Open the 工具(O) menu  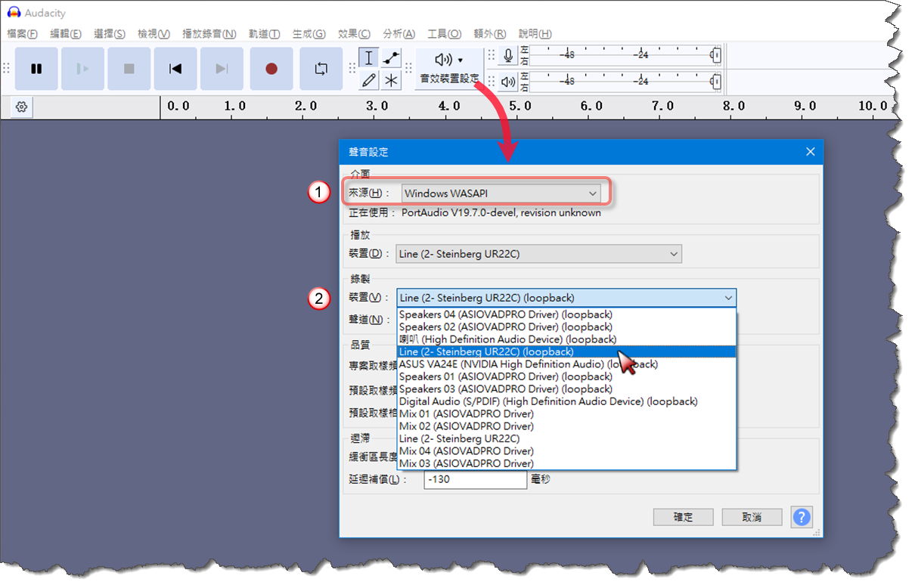click(x=445, y=34)
